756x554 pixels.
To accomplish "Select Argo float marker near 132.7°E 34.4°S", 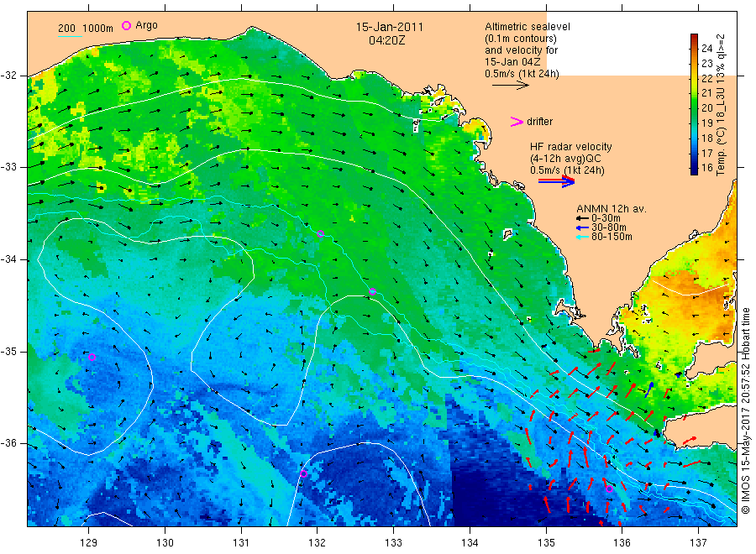I will pyautogui.click(x=372, y=291).
